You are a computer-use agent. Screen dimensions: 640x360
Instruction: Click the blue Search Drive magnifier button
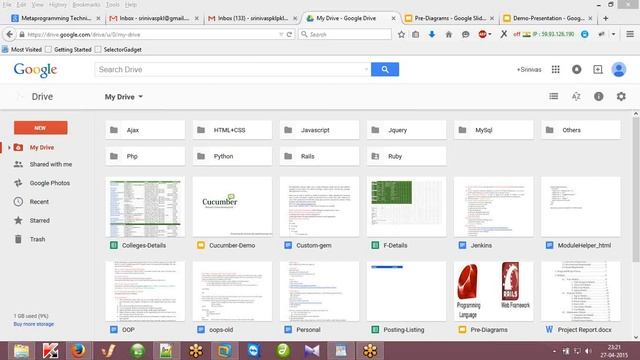[384, 69]
